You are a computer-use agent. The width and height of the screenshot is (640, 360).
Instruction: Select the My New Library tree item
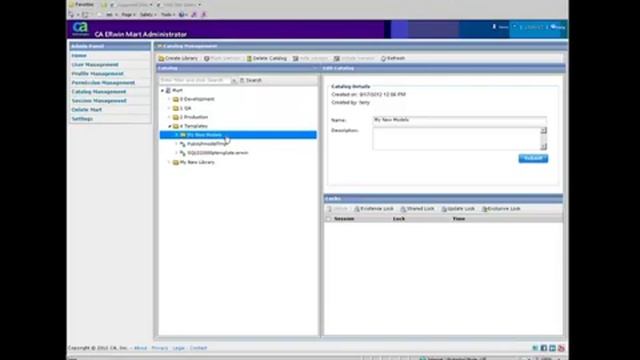pos(197,162)
